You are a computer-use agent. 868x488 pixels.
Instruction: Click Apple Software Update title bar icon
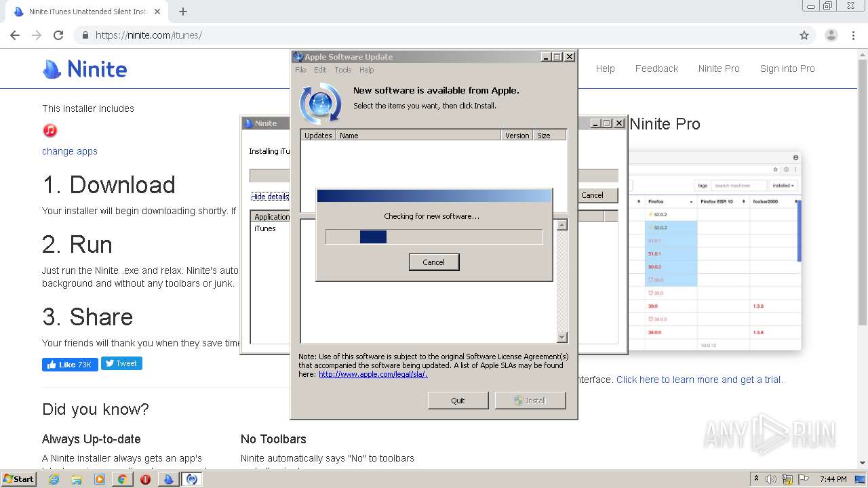coord(298,57)
